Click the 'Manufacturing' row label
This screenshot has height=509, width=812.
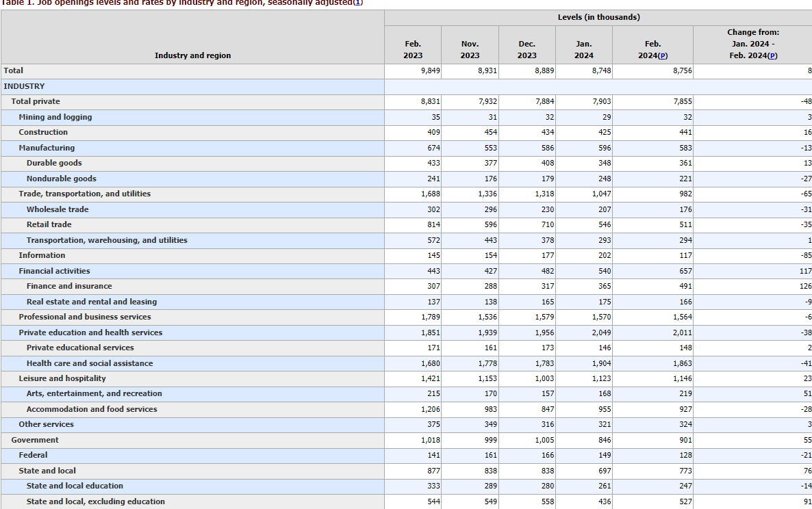point(47,148)
